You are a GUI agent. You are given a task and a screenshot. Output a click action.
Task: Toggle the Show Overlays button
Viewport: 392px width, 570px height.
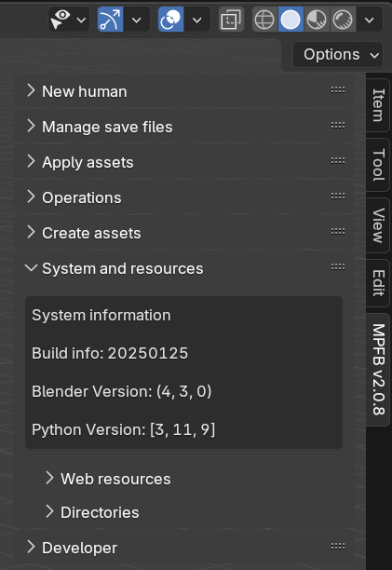[x=170, y=20]
